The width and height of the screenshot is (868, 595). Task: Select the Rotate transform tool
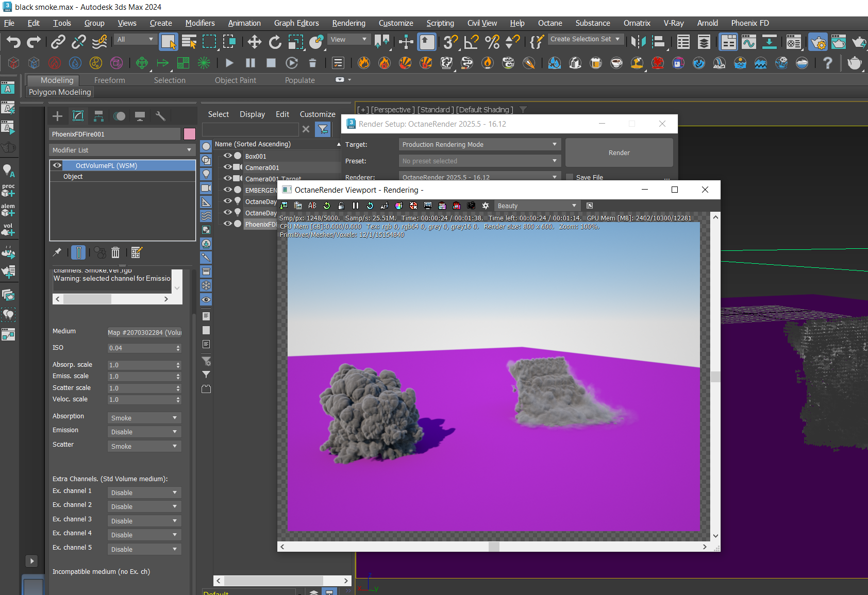pos(275,42)
